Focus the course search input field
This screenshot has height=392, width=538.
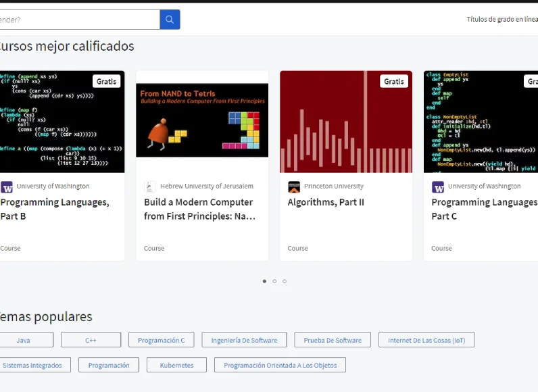click(80, 20)
